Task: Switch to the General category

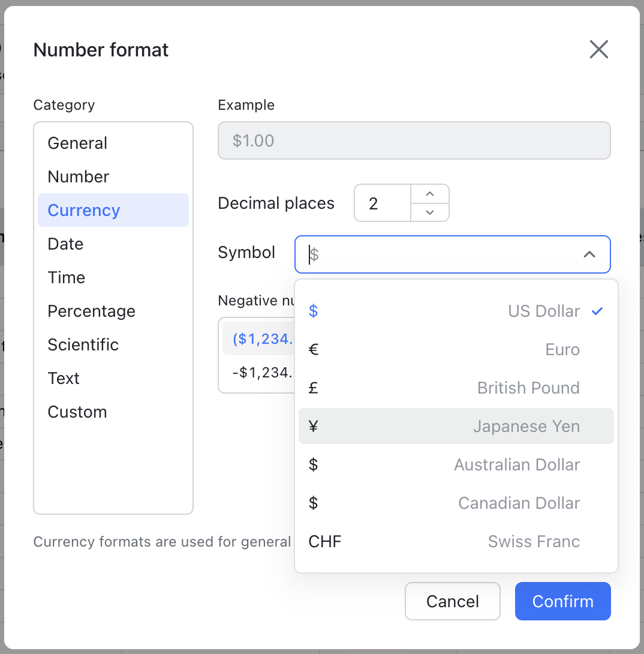Action: click(77, 143)
